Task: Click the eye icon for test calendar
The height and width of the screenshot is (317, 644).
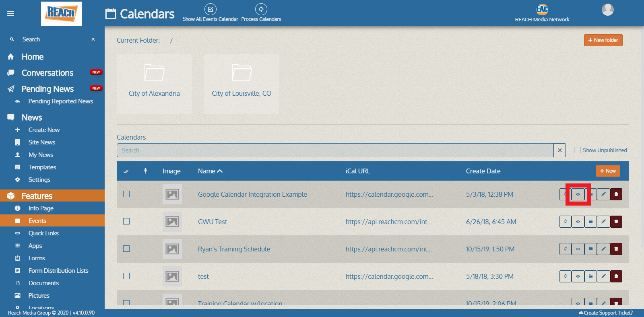Action: [578, 276]
